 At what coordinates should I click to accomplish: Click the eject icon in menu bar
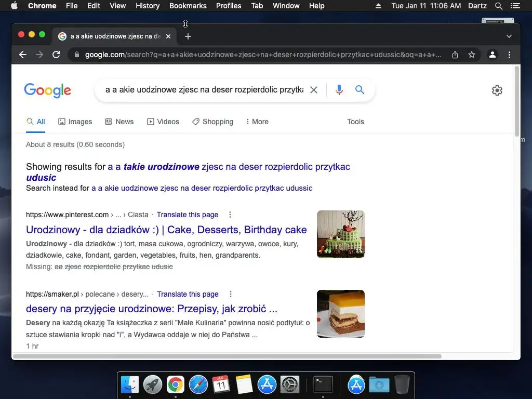click(378, 6)
